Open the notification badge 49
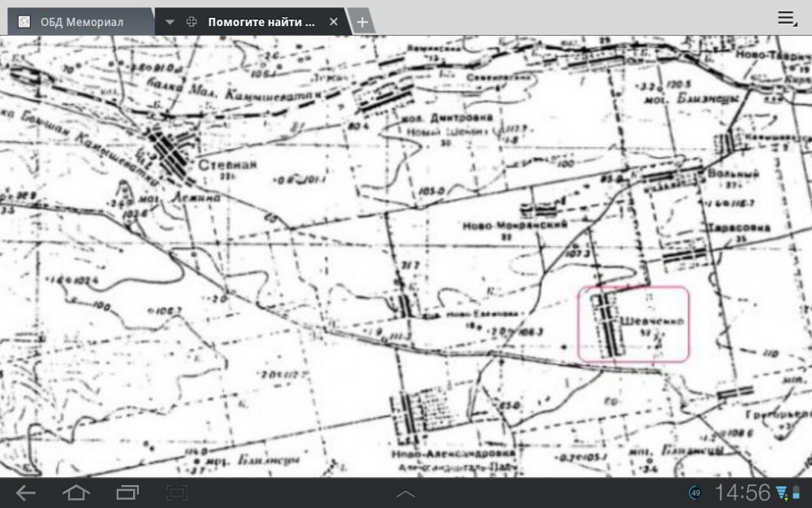812x508 pixels. [x=696, y=493]
